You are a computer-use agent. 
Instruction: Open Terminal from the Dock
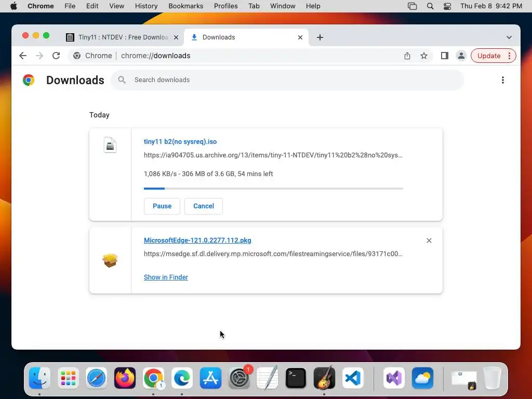(x=296, y=378)
